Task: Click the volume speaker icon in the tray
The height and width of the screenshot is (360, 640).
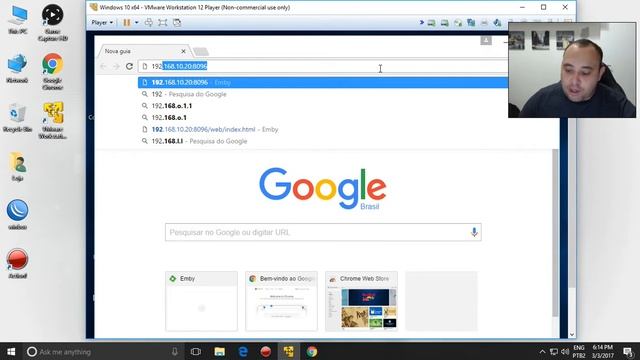Action: coord(565,351)
